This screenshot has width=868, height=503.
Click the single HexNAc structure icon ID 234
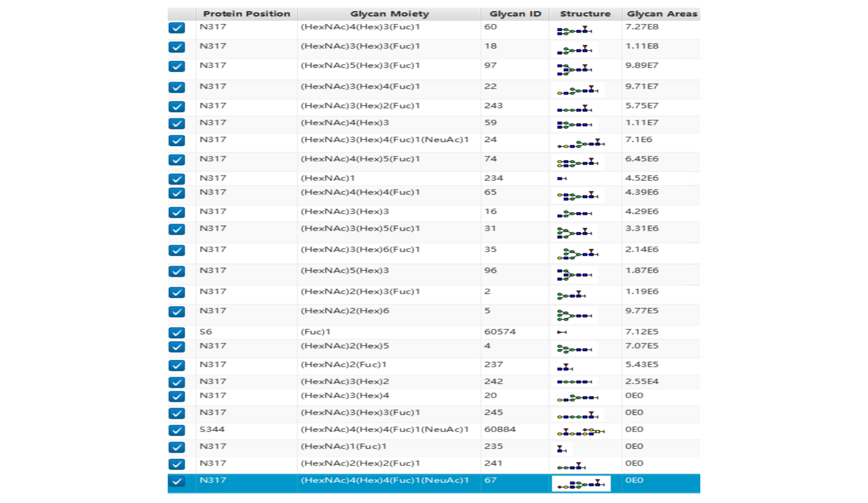[562, 178]
